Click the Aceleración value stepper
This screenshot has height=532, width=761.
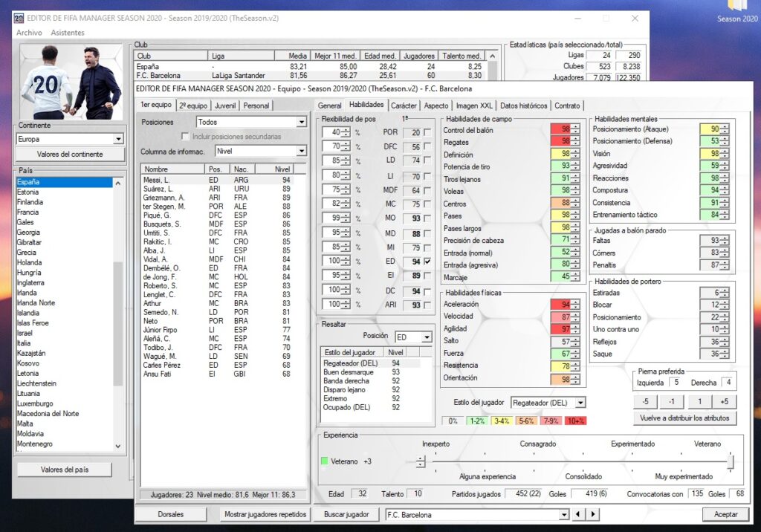coord(576,305)
